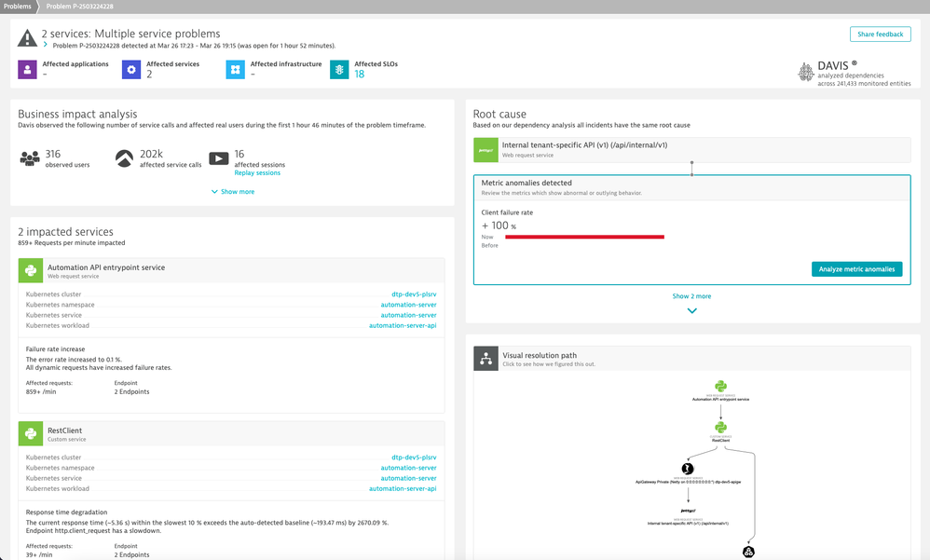Expand Show more in Business impact analysis
The width and height of the screenshot is (930, 560).
coord(232,192)
